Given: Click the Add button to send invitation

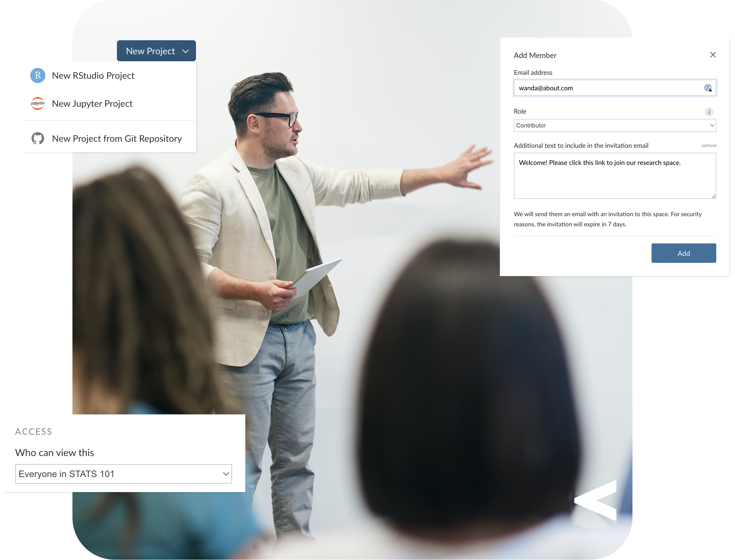Looking at the screenshot, I should click(x=684, y=253).
